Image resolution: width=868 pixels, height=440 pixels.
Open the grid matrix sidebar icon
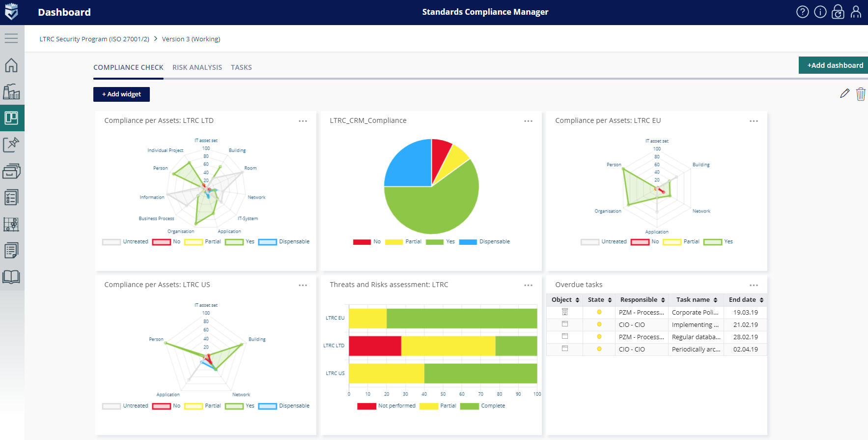(x=11, y=224)
